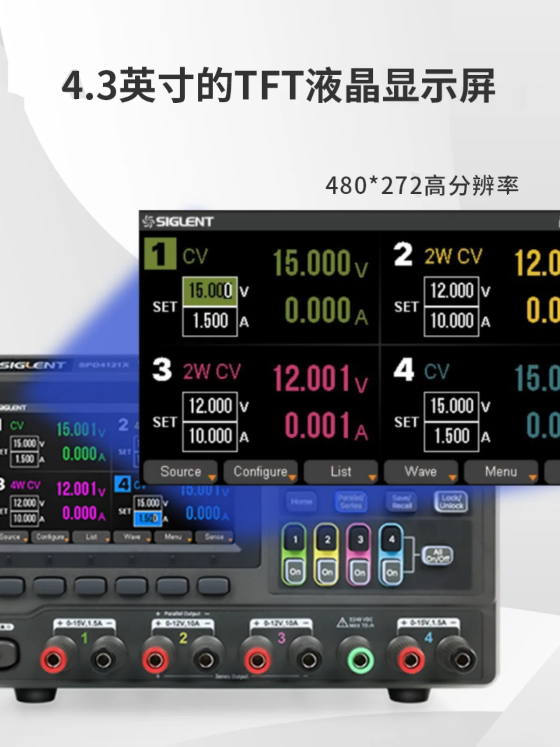Edit the blue highlighted 1.500 field on device screen
Screen dimensions: 560x747
pos(148,518)
